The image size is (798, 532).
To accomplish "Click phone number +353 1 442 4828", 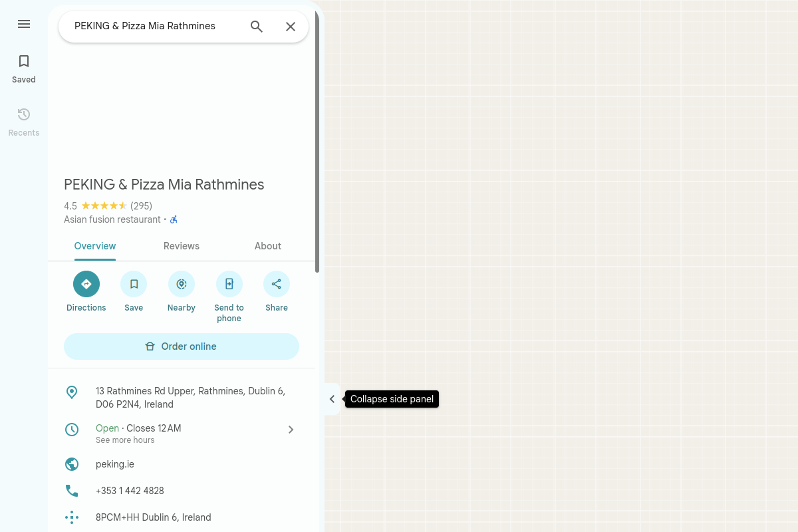I will (130, 491).
